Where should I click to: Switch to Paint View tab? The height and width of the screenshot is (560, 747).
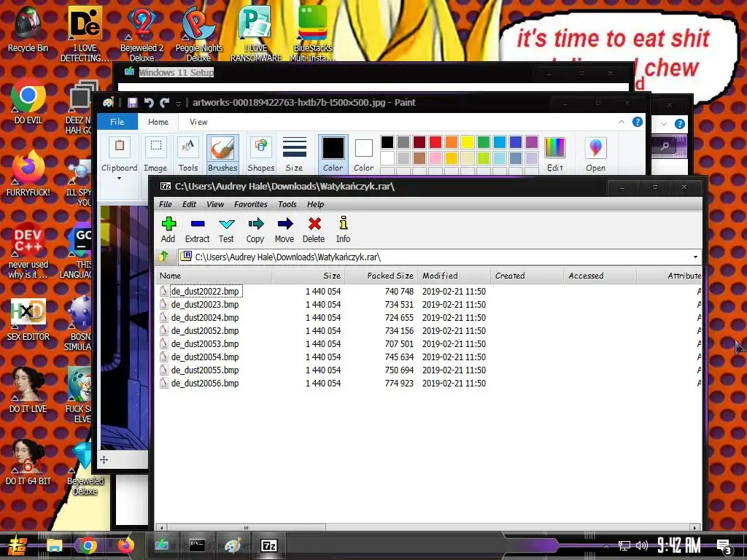[x=198, y=122]
